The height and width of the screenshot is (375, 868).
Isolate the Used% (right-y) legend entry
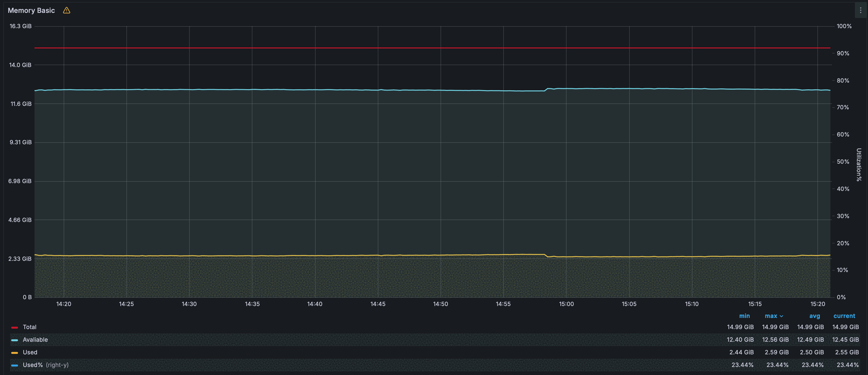point(45,365)
